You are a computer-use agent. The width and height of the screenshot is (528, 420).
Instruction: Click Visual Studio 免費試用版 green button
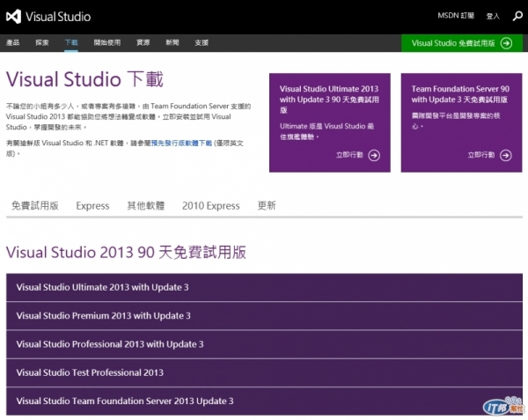click(462, 43)
